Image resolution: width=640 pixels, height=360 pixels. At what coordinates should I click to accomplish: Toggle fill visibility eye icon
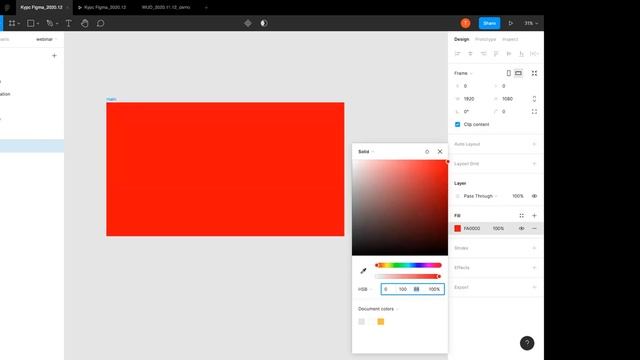click(x=521, y=229)
